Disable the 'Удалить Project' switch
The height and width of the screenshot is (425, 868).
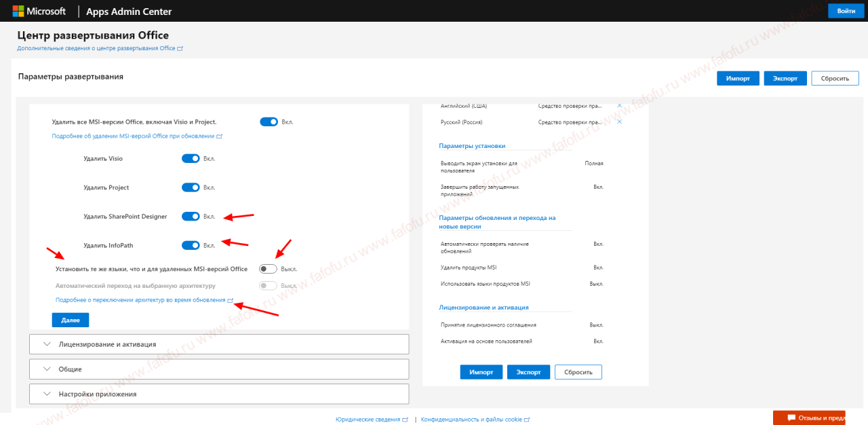(191, 187)
